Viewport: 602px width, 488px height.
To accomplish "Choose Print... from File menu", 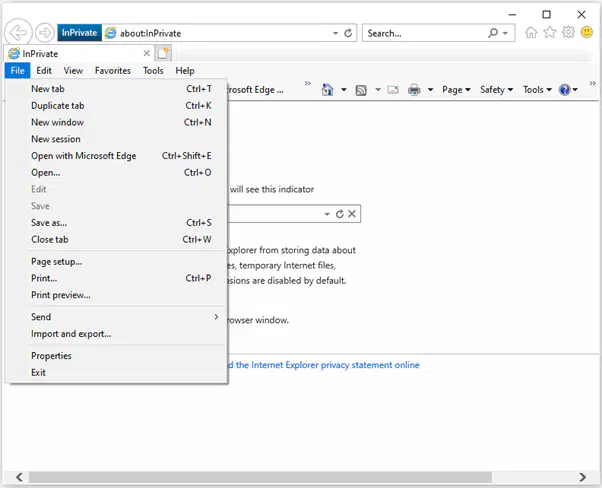I will tap(117, 278).
